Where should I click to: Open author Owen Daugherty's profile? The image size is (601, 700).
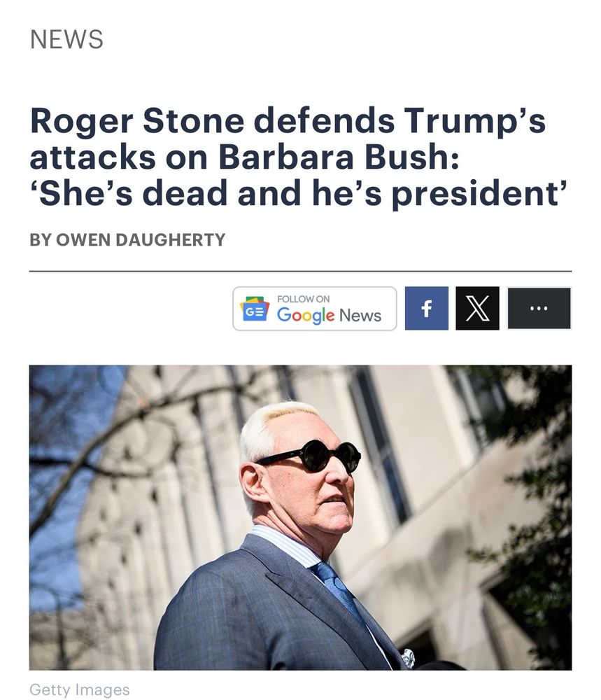[141, 239]
